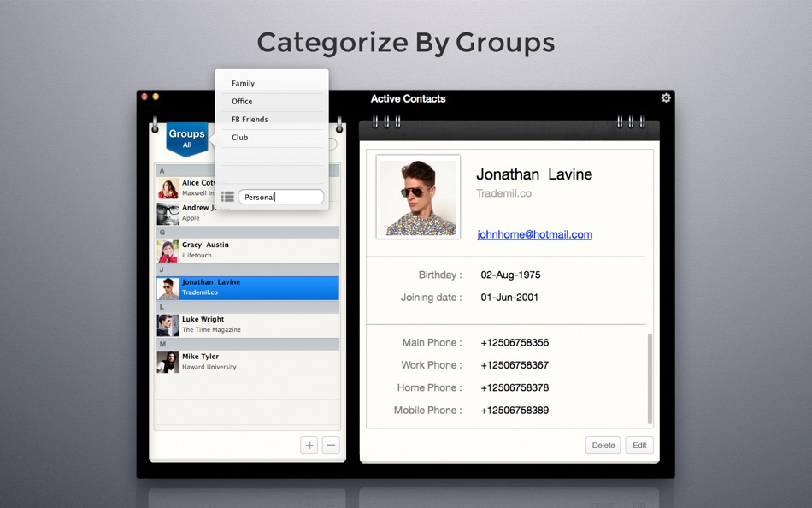
Task: Click the red close window button
Action: [x=144, y=97]
